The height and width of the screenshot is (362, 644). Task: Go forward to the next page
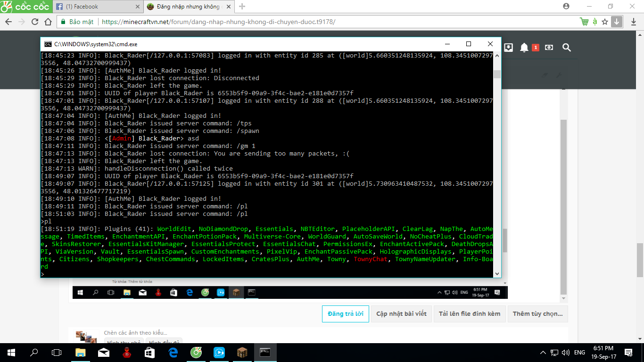click(22, 22)
